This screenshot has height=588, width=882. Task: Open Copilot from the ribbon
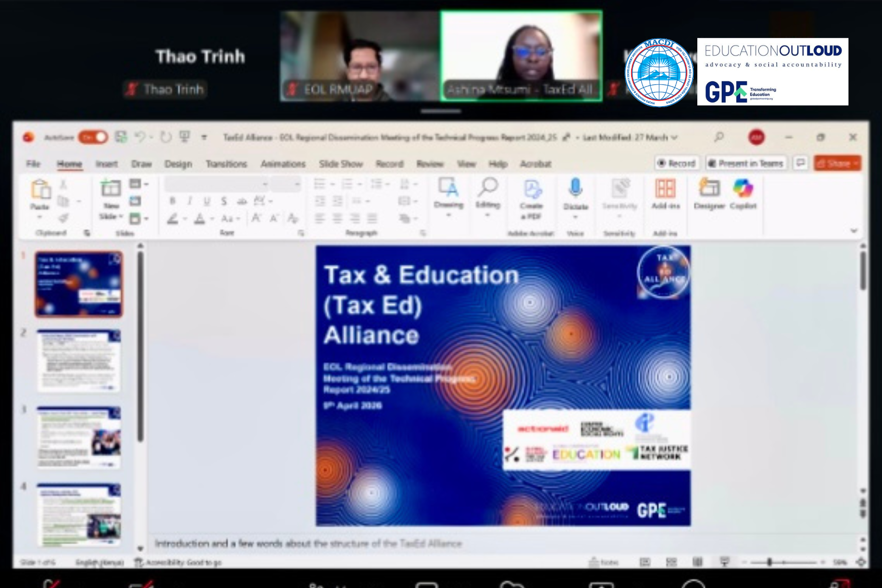click(743, 189)
